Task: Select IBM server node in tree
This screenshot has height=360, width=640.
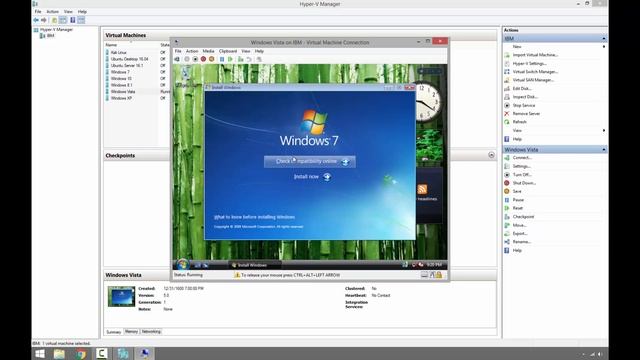Action: point(50,36)
